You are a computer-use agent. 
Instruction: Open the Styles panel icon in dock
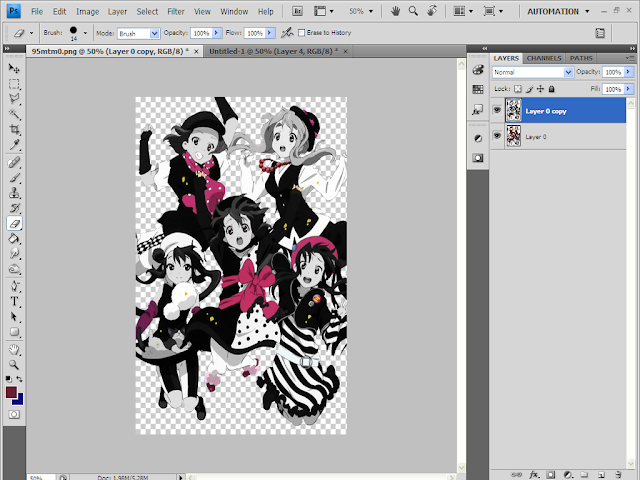tap(478, 109)
